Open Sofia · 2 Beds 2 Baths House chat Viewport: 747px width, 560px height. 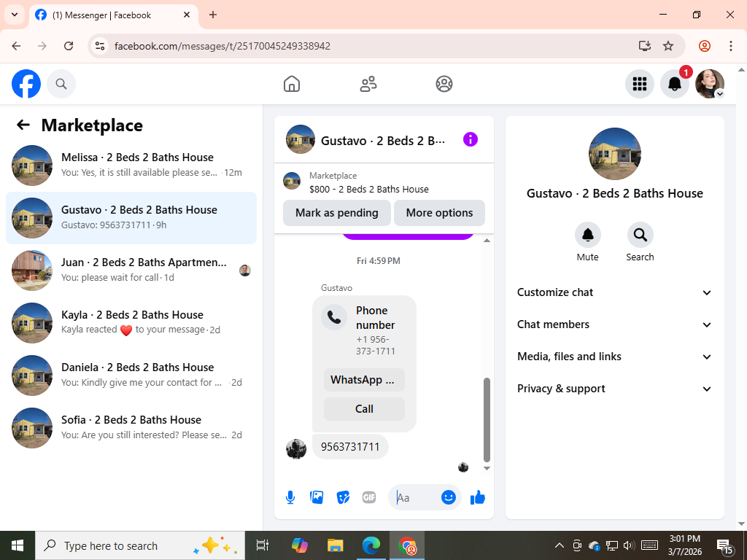coord(131,427)
